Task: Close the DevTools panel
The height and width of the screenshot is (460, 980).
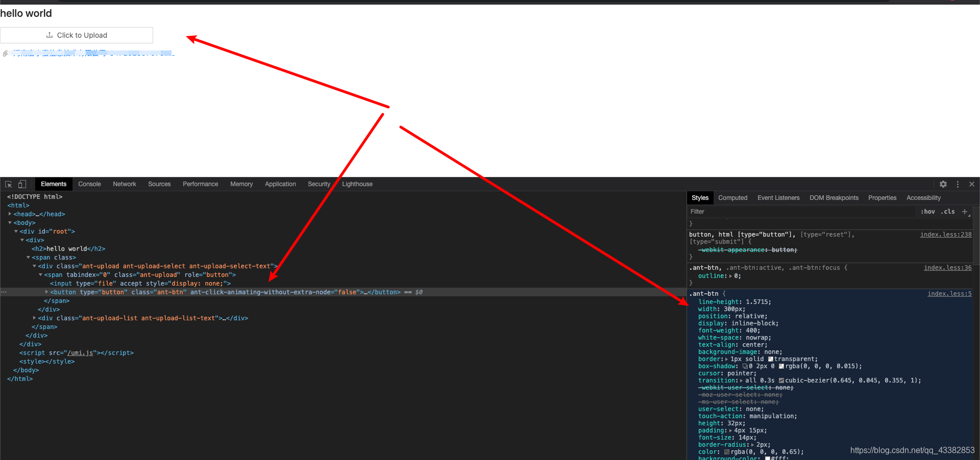Action: (x=972, y=184)
